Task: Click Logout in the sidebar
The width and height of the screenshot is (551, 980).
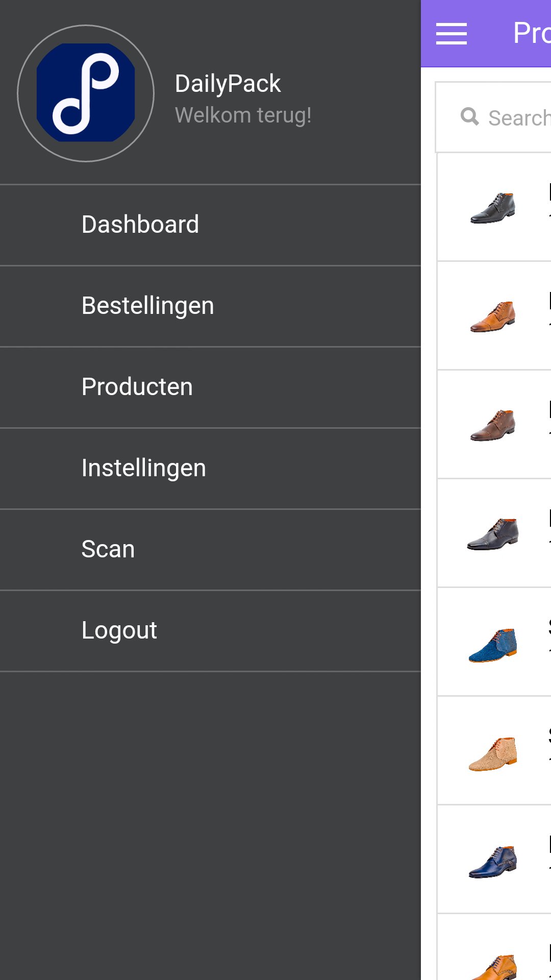Action: pyautogui.click(x=119, y=630)
